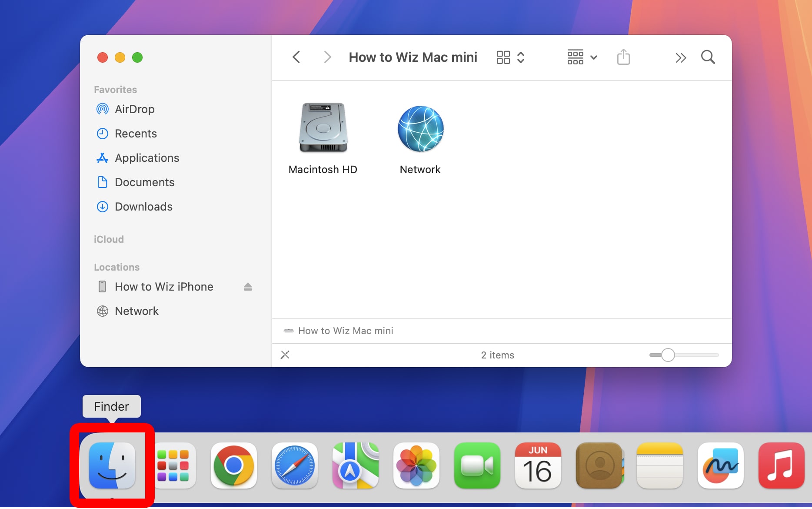Click the Back navigation button

point(296,57)
